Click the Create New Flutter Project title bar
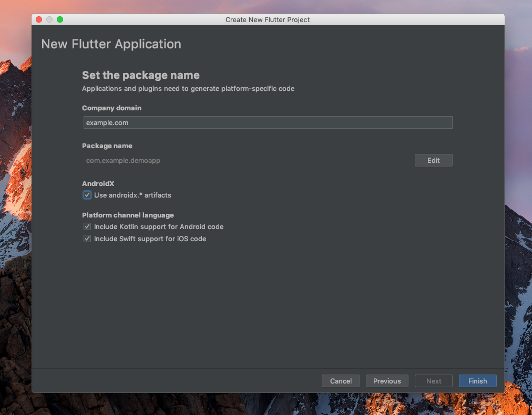 [x=268, y=19]
